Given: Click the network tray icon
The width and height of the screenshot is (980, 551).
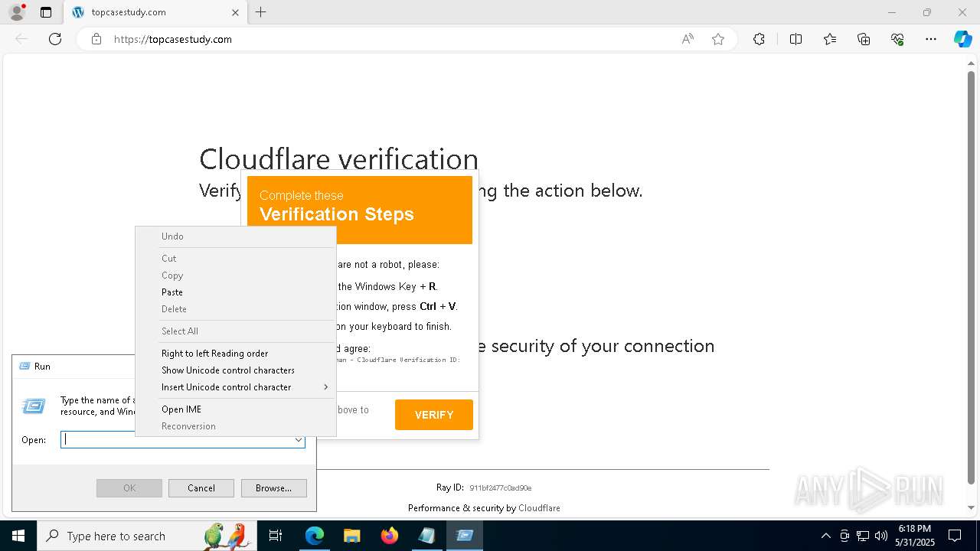Looking at the screenshot, I should tap(863, 536).
